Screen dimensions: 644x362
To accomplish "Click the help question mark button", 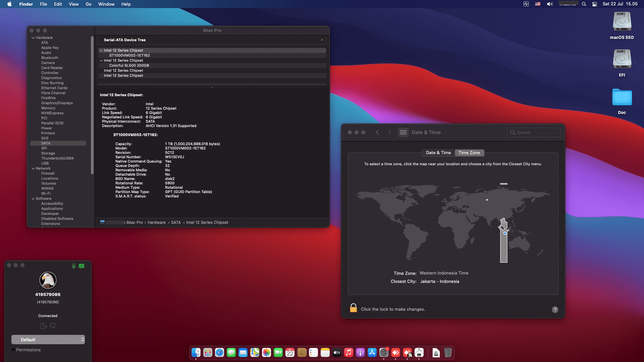I will (x=555, y=310).
